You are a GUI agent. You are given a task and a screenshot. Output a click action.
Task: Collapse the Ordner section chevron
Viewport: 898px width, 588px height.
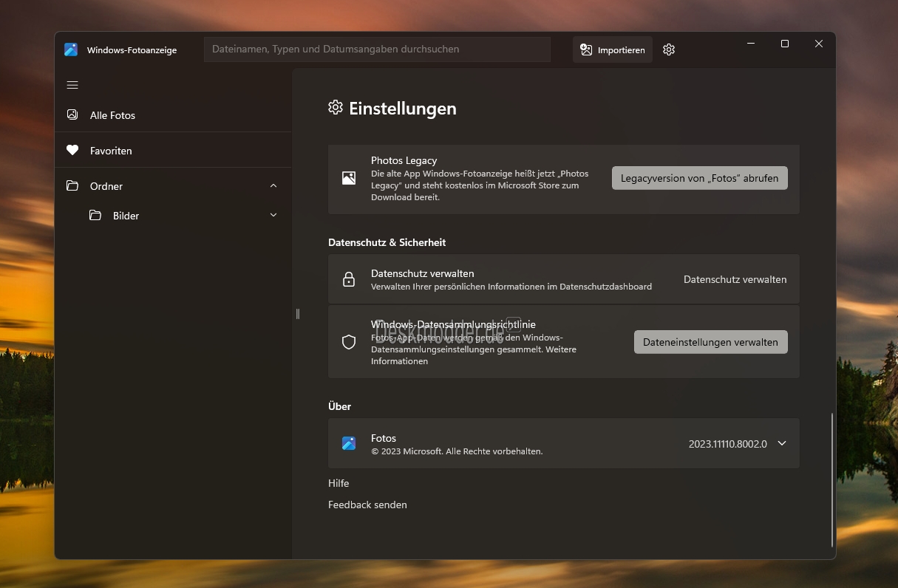point(273,185)
